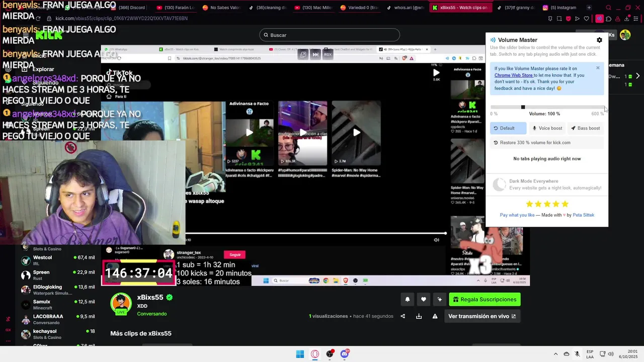The width and height of the screenshot is (644, 362).
Task: Open LACOBRAAA channel in sidebar
Action: pos(58,319)
